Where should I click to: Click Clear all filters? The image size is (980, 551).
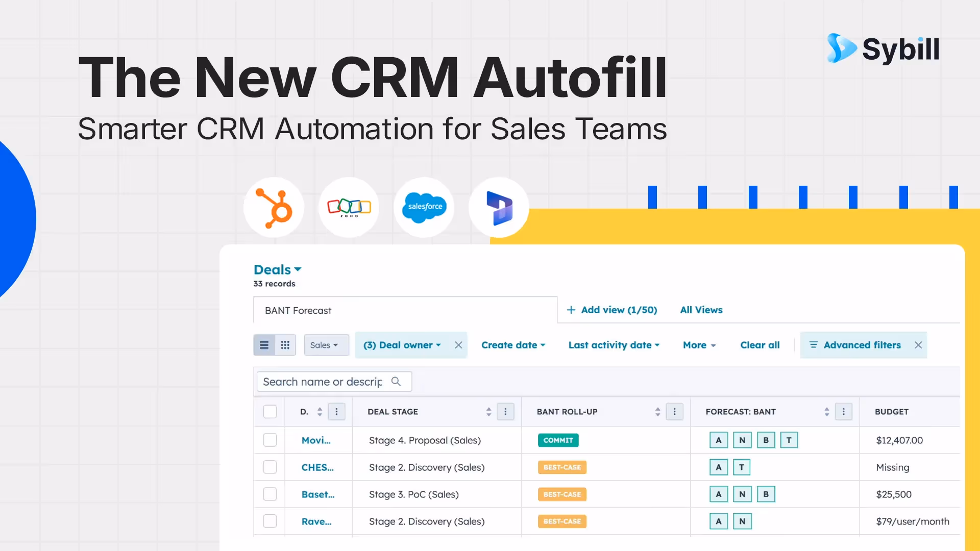pos(760,345)
